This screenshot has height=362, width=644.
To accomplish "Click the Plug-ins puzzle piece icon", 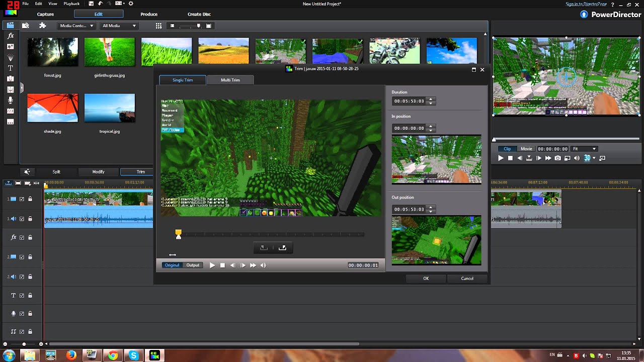I will 43,26.
